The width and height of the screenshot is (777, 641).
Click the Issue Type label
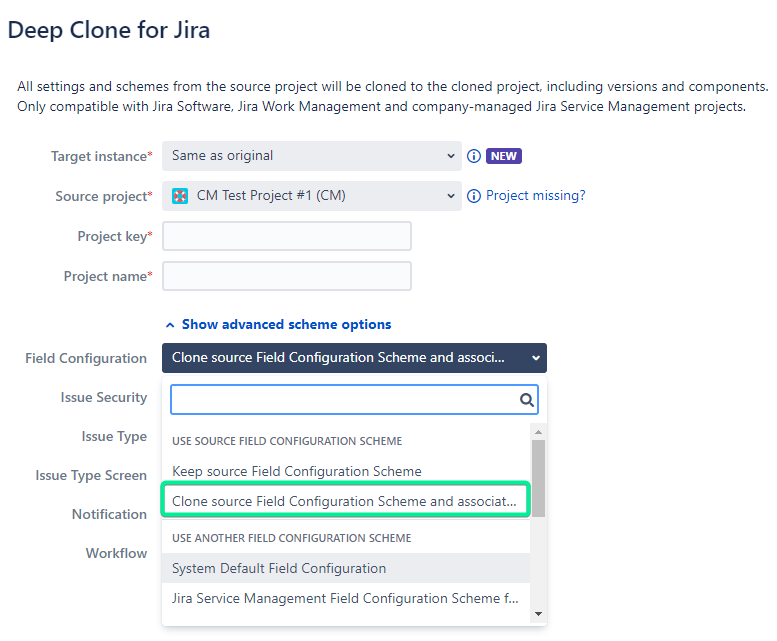coord(114,436)
